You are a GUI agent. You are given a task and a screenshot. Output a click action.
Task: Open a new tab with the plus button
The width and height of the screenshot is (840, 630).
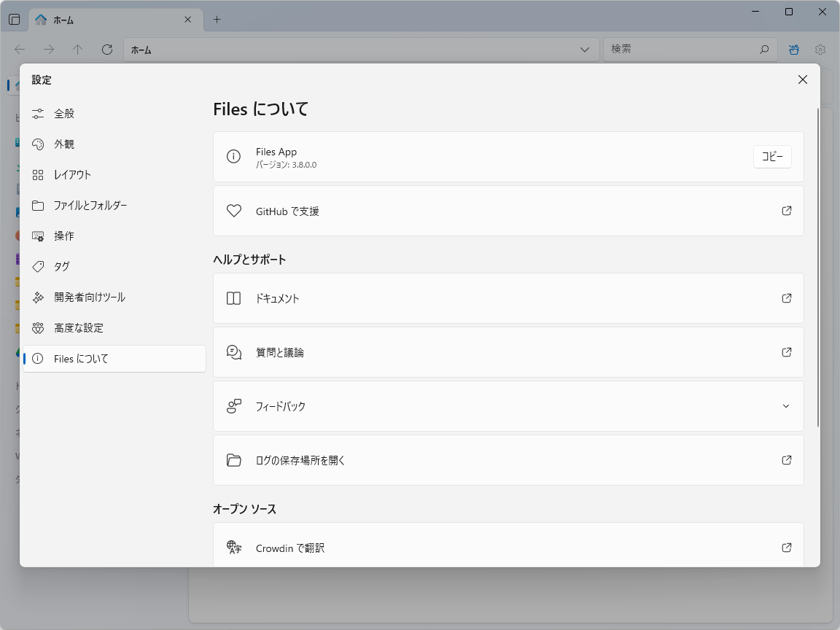[x=217, y=20]
